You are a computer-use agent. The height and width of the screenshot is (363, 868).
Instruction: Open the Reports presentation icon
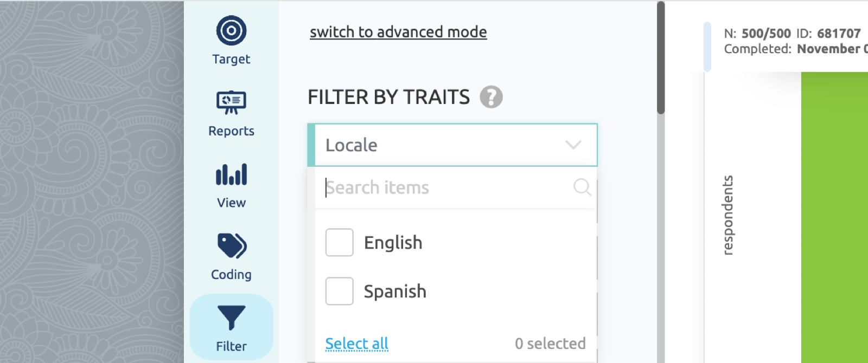[231, 102]
